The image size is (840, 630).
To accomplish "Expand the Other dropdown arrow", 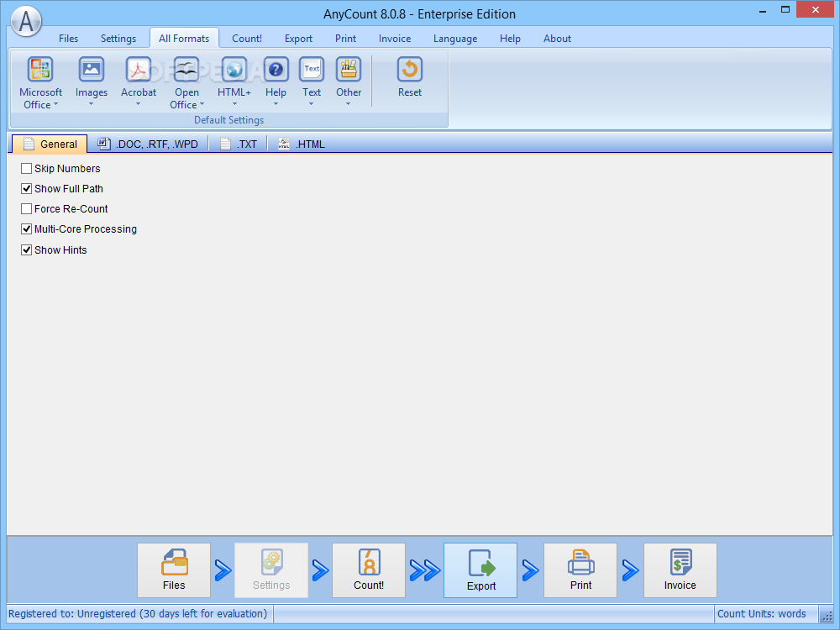I will (349, 104).
